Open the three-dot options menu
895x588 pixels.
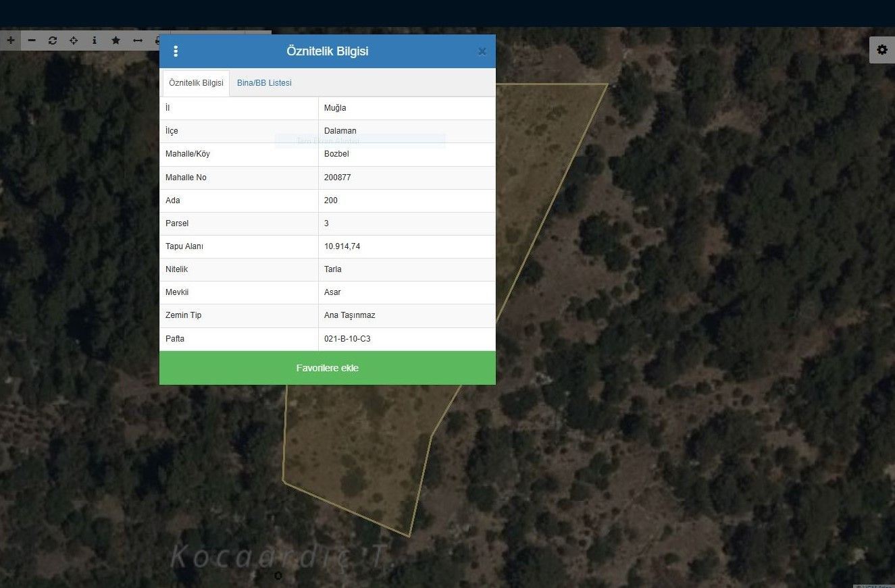click(176, 51)
